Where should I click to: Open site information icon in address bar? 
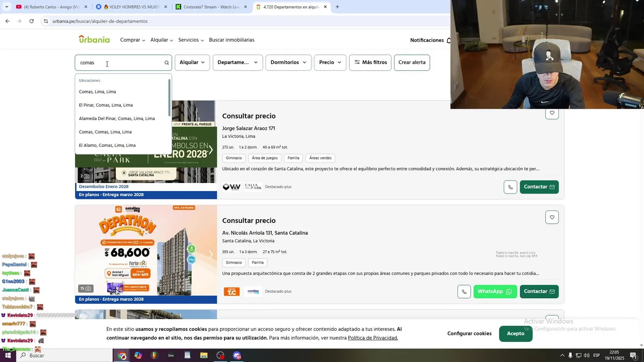pyautogui.click(x=45, y=21)
